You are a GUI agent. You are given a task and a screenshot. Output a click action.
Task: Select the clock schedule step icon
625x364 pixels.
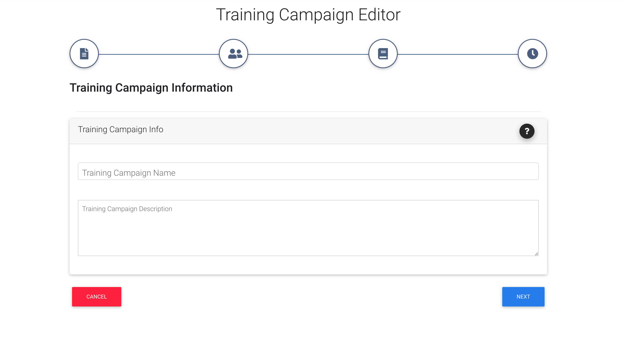pyautogui.click(x=532, y=54)
